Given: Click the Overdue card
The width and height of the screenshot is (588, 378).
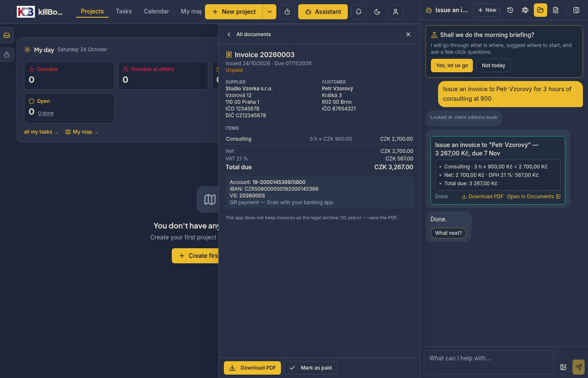Looking at the screenshot, I should 69,76.
